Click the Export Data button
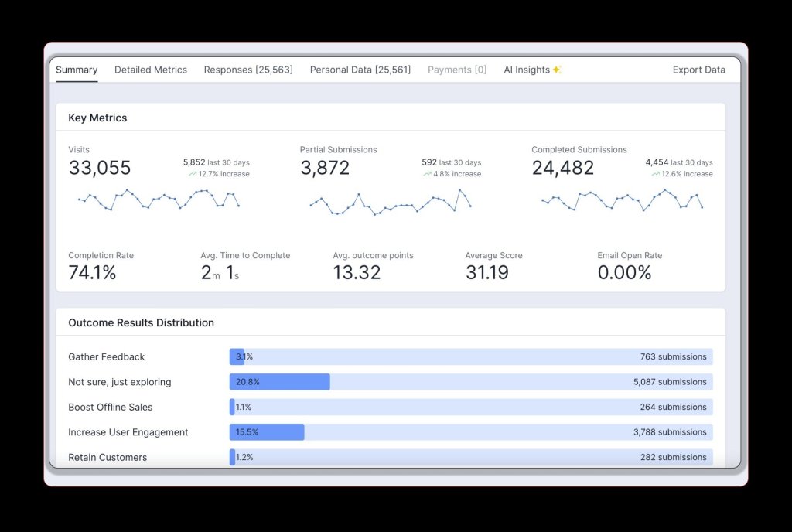 pos(698,69)
